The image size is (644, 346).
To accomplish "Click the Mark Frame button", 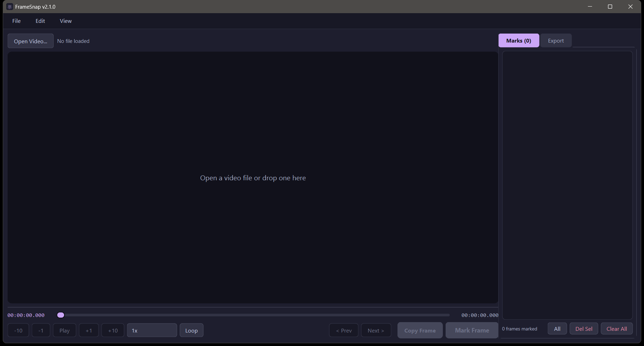I will (x=472, y=330).
